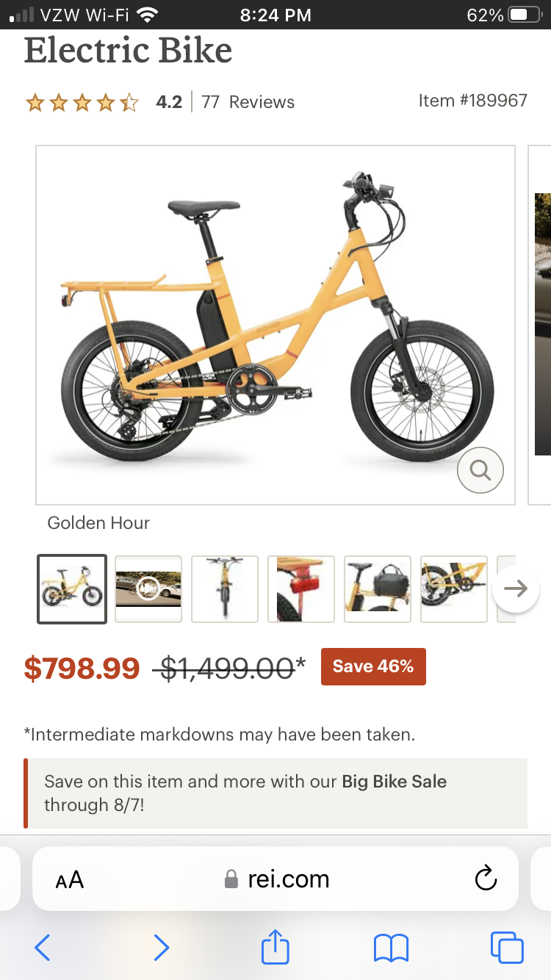
Task: View the front-facing bike thumbnail
Action: [225, 589]
